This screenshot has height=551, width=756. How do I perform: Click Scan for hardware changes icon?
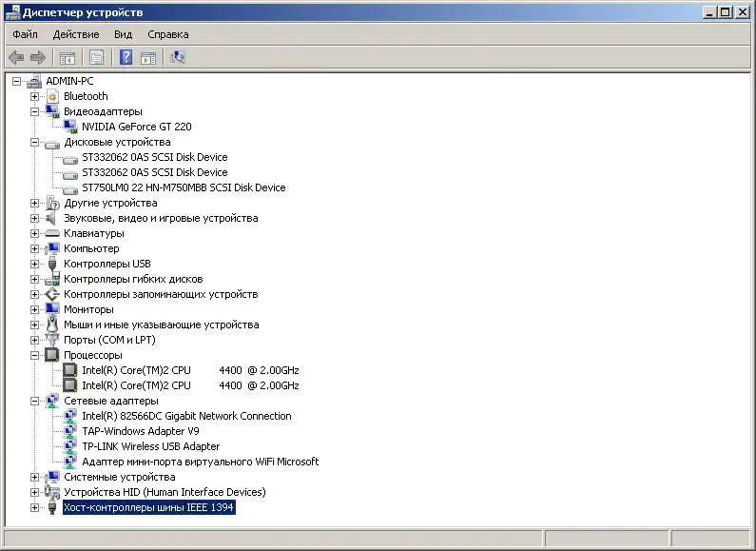coord(178,57)
